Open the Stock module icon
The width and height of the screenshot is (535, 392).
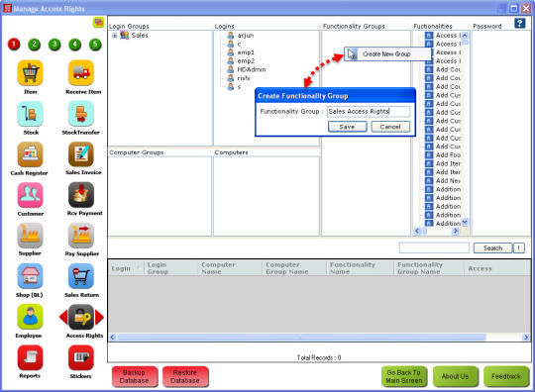click(30, 114)
